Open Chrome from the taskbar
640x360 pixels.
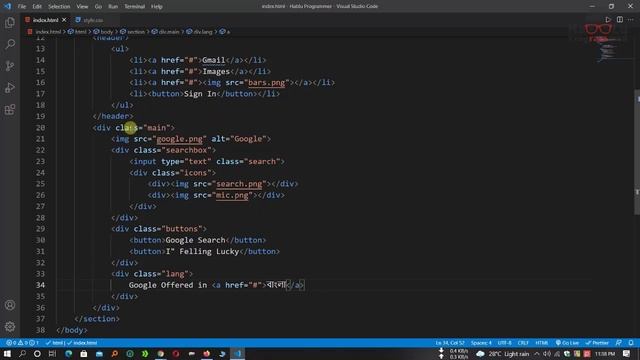[x=160, y=353]
